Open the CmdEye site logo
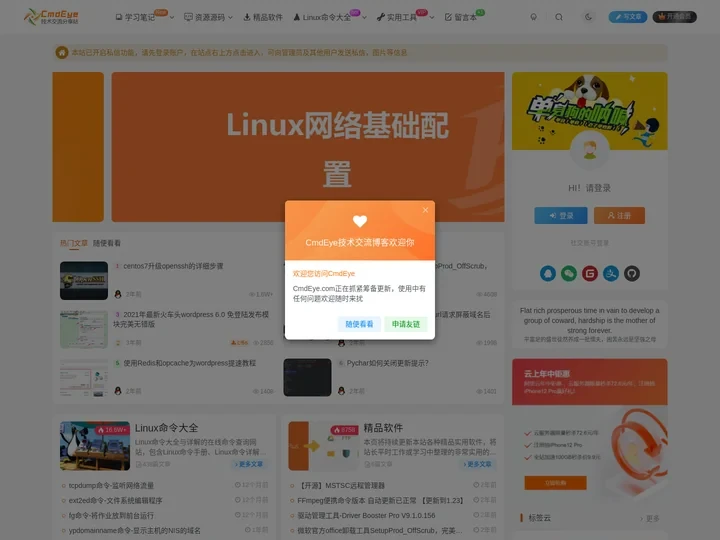The image size is (720, 540). (51, 17)
